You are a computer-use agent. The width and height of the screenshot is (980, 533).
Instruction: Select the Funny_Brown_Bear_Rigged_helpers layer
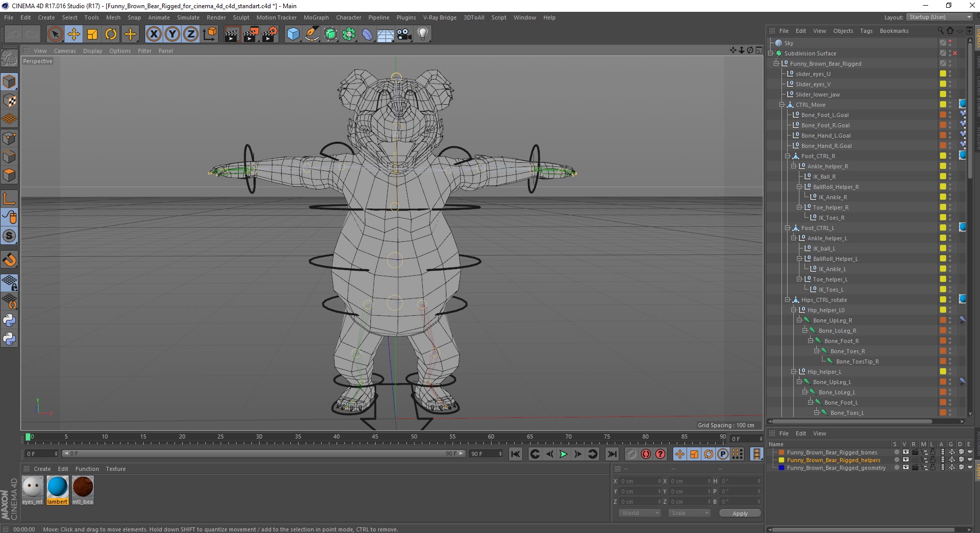[833, 460]
